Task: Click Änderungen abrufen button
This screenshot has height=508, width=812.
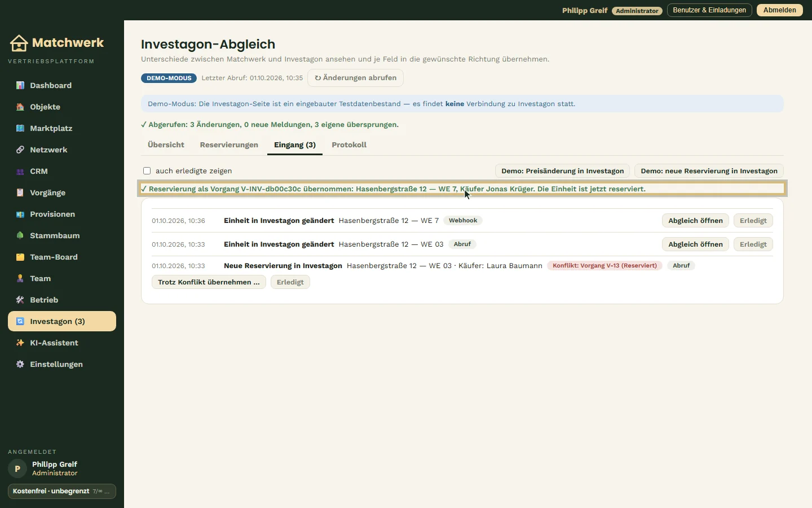Action: (355, 78)
